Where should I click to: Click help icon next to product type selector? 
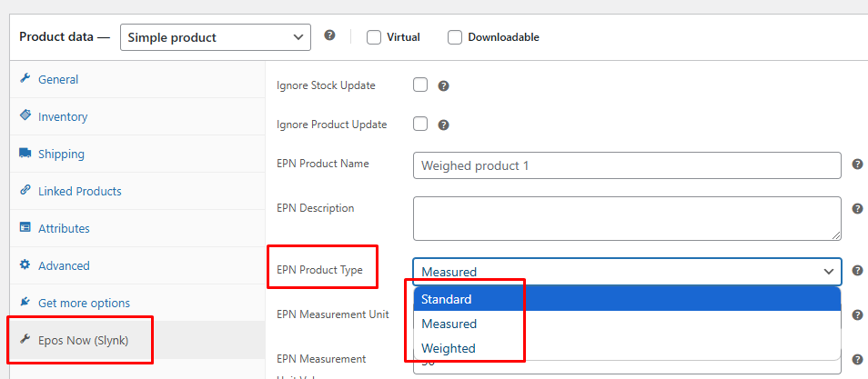[329, 36]
